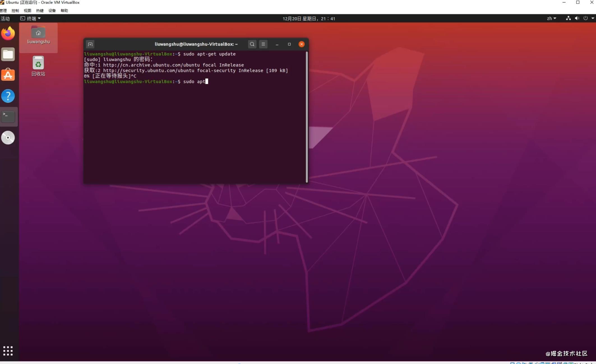This screenshot has width=596, height=364.
Task: Launch Ubuntu Software from the dock
Action: [x=8, y=75]
